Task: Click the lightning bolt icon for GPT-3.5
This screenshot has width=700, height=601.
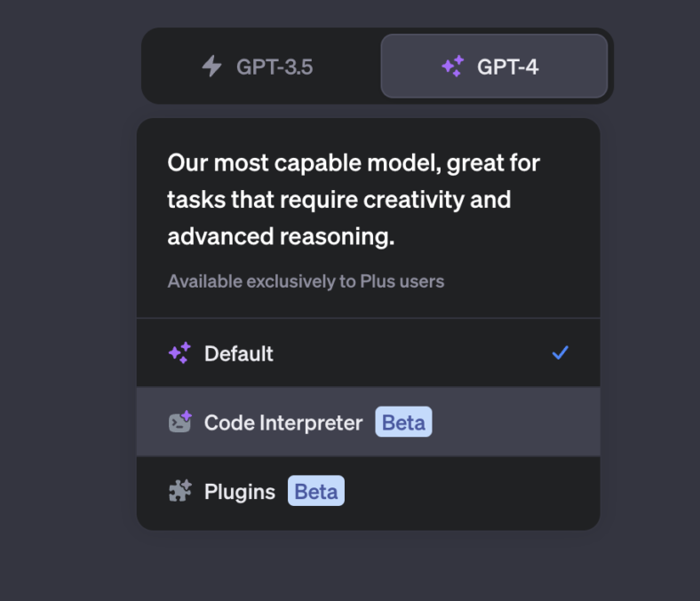Action: coord(211,67)
